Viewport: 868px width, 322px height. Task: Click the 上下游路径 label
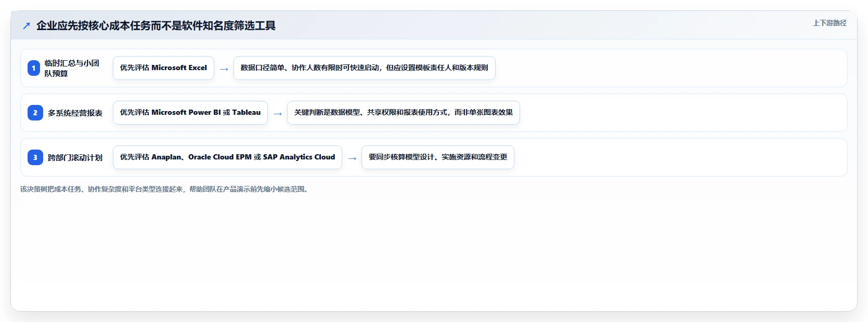(830, 23)
